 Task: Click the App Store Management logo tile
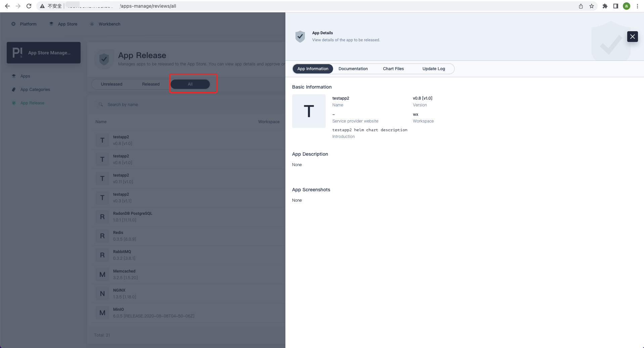coord(44,53)
